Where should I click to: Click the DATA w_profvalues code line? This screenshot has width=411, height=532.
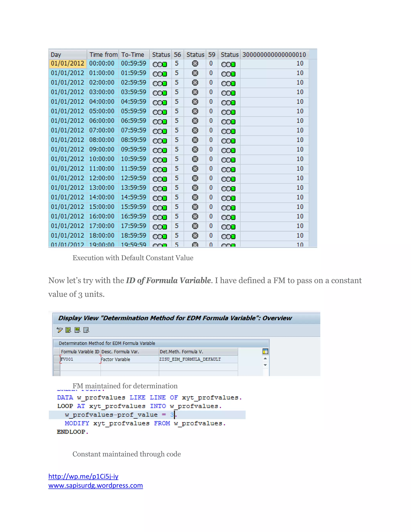pos(149,398)
